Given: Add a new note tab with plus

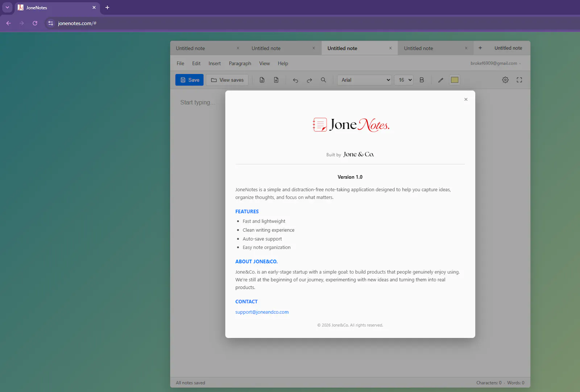Looking at the screenshot, I should pos(480,48).
